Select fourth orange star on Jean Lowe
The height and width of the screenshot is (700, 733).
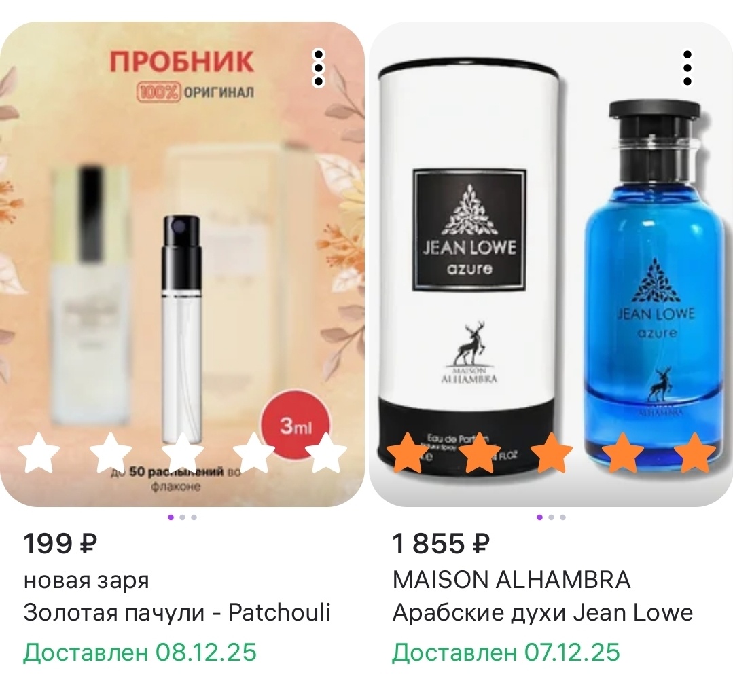[x=623, y=453]
